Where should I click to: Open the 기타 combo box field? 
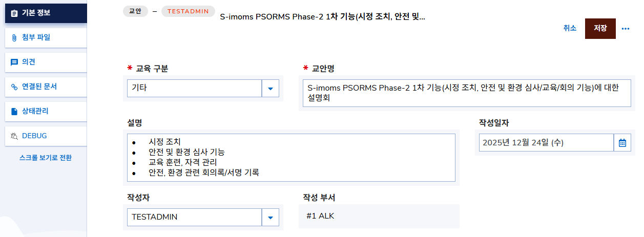point(194,88)
